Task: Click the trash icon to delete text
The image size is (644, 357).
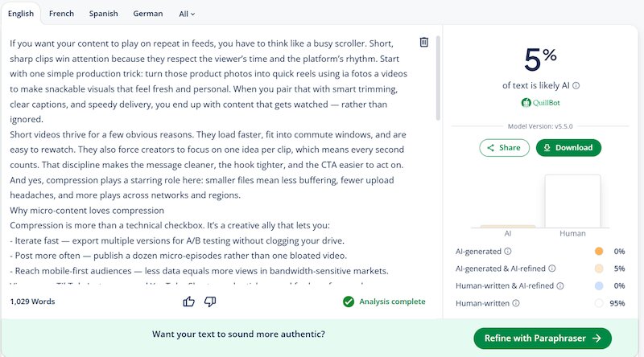Action: (x=423, y=42)
